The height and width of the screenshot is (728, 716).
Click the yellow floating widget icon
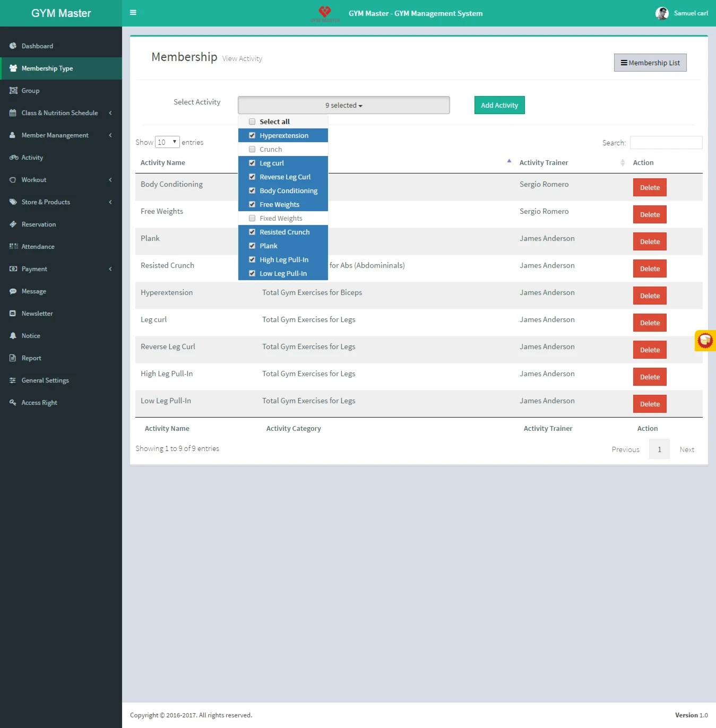click(705, 340)
